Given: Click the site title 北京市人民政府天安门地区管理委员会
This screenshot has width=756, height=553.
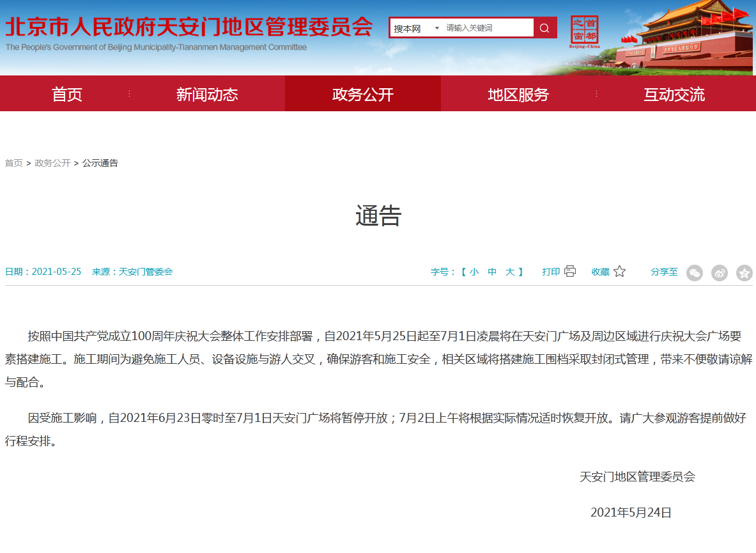Looking at the screenshot, I should [x=189, y=27].
